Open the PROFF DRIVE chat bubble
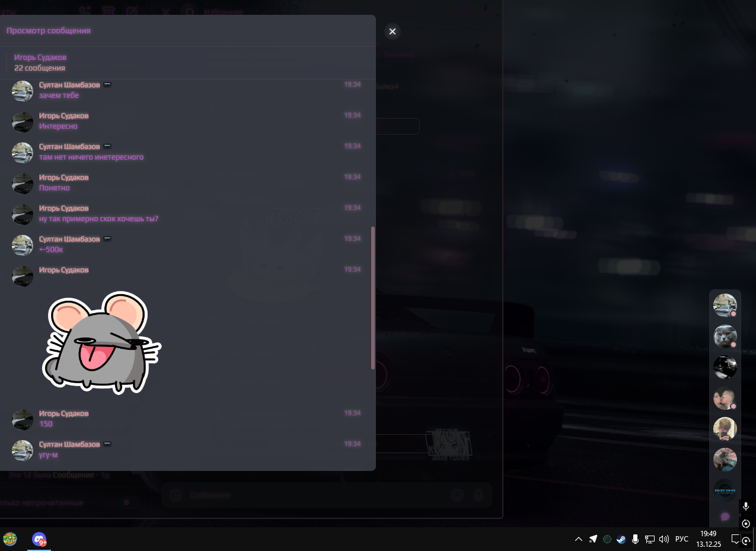Viewport: 756px width, 551px height. pos(725,491)
